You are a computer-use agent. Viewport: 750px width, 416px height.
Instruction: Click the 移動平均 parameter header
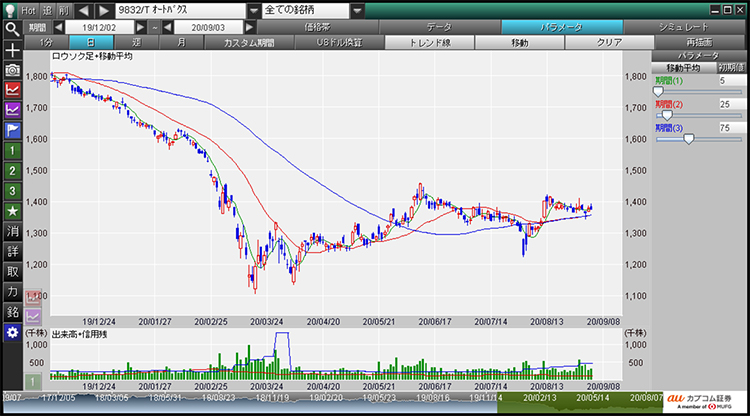pyautogui.click(x=684, y=68)
